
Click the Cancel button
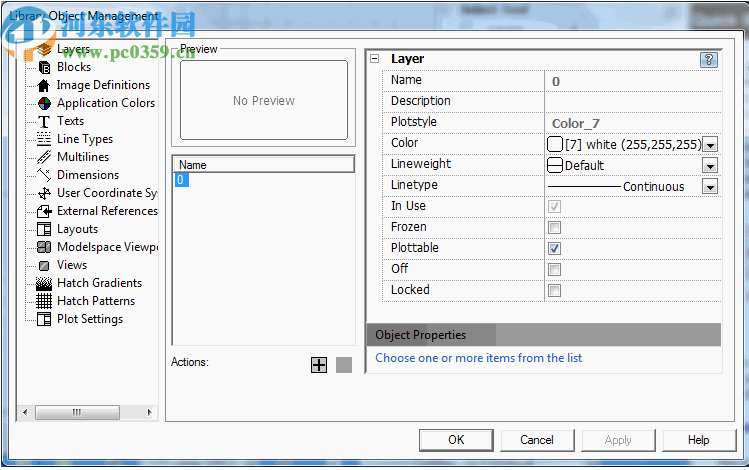[x=537, y=440]
